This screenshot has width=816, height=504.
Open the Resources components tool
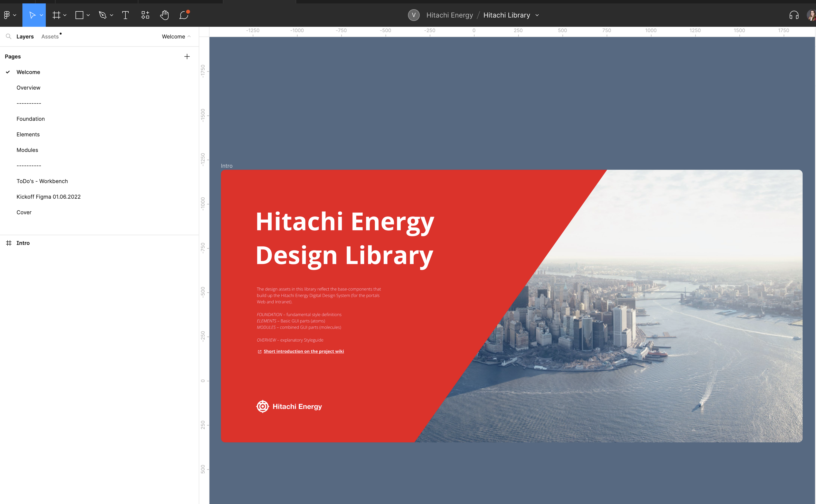(145, 15)
